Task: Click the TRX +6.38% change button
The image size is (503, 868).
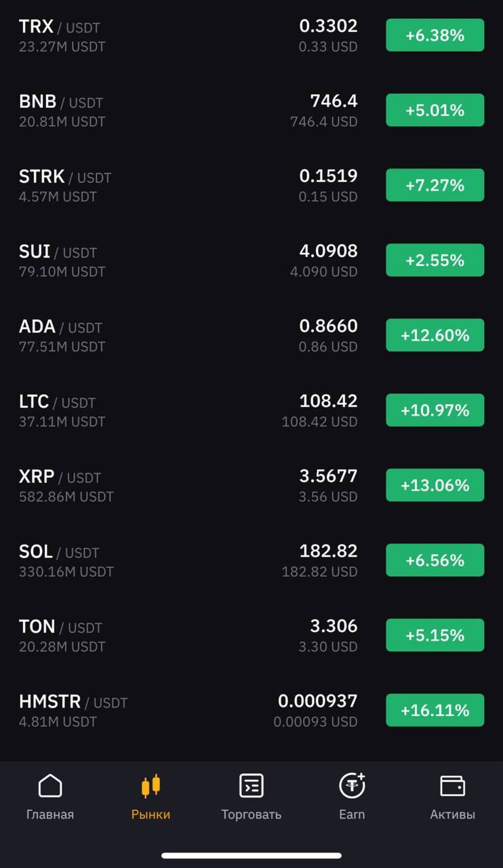Action: pyautogui.click(x=435, y=35)
